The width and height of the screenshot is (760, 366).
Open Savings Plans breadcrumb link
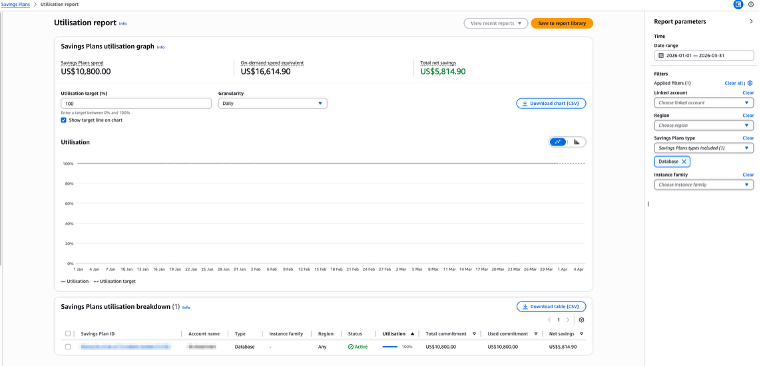coord(16,4)
